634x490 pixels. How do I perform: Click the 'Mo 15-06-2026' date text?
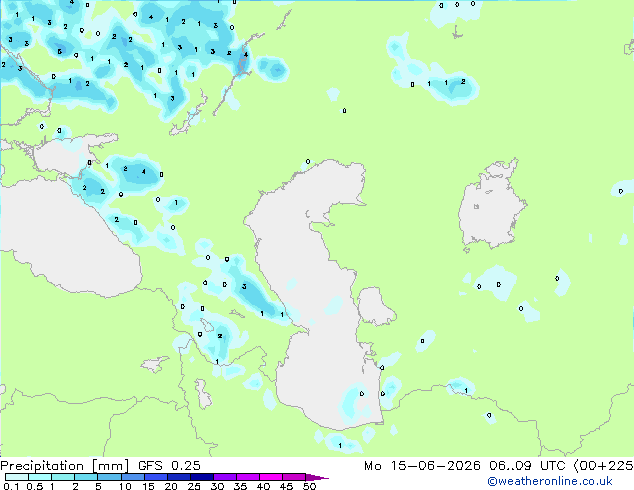click(422, 465)
